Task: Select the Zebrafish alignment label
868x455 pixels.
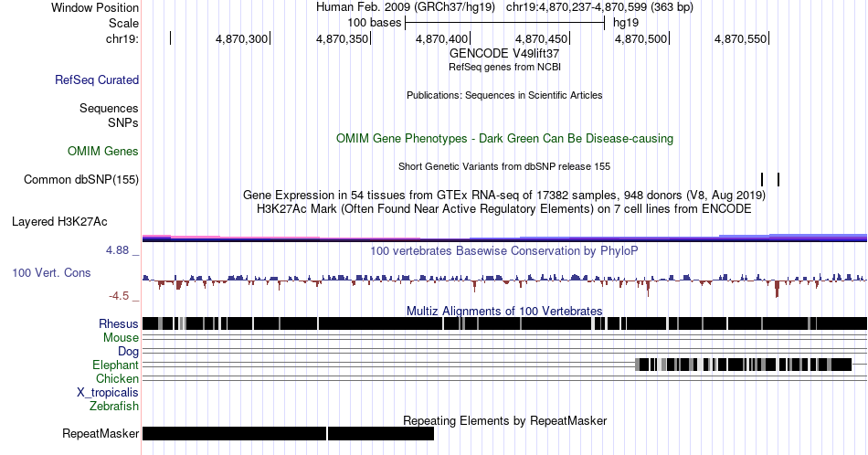Action: click(x=114, y=407)
